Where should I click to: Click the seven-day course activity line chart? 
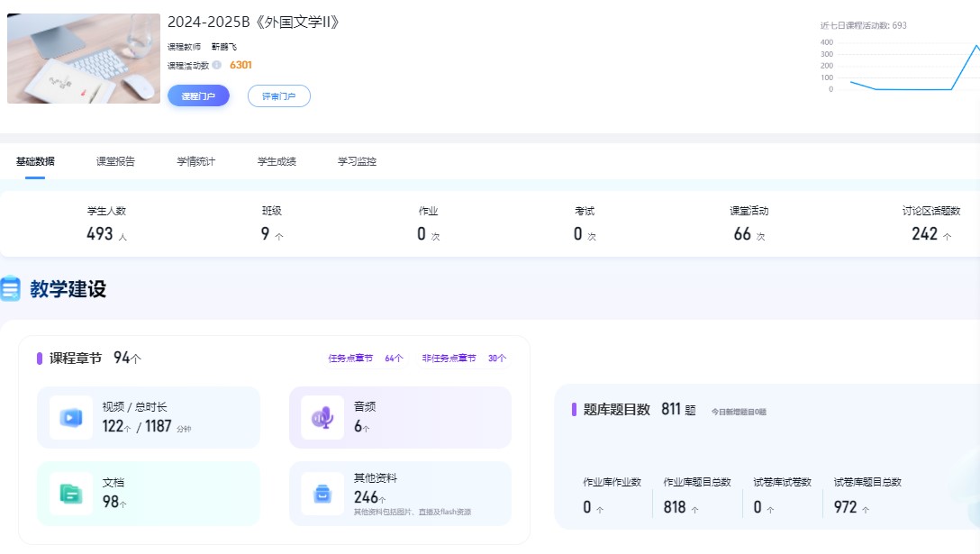click(x=899, y=67)
